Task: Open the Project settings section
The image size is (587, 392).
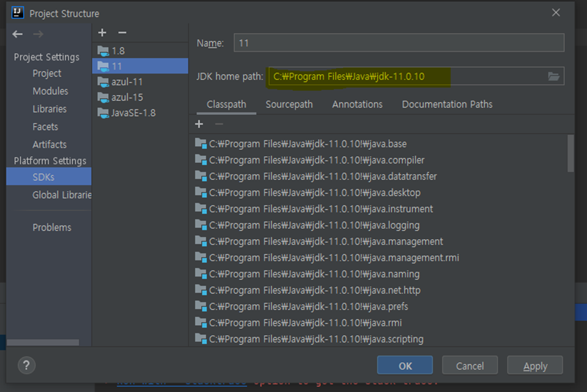Action: click(x=47, y=73)
